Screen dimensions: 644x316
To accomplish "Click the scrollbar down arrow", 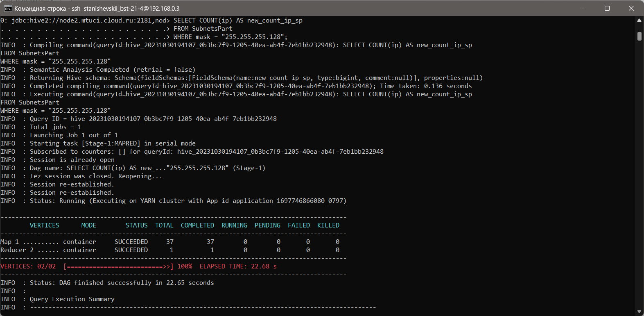I will [x=639, y=312].
